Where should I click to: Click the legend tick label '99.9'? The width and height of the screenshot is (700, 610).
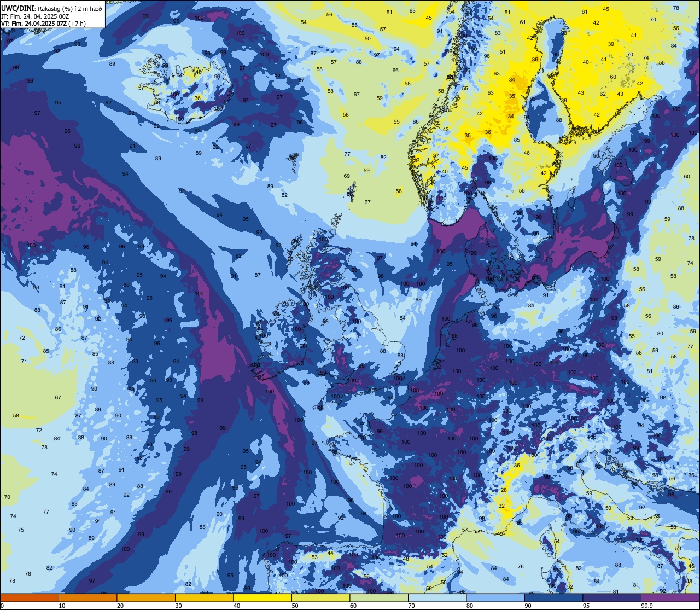(x=647, y=606)
